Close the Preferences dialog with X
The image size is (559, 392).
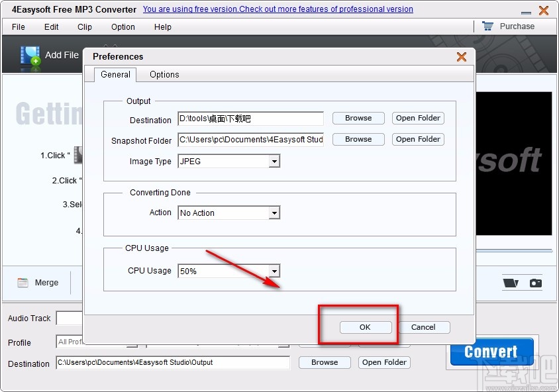coord(462,57)
